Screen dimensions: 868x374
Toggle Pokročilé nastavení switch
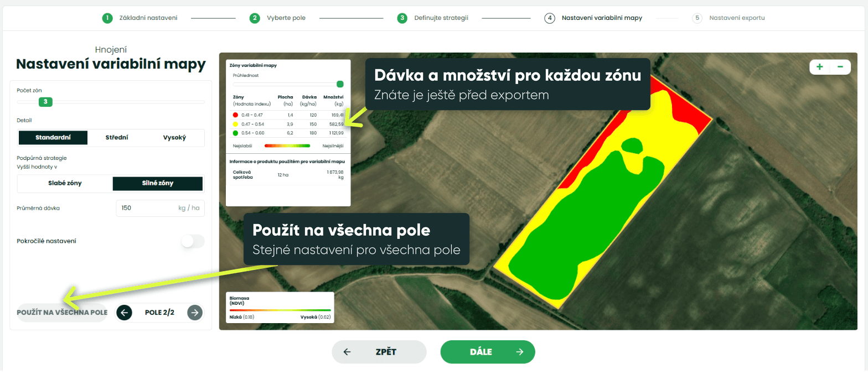point(193,241)
